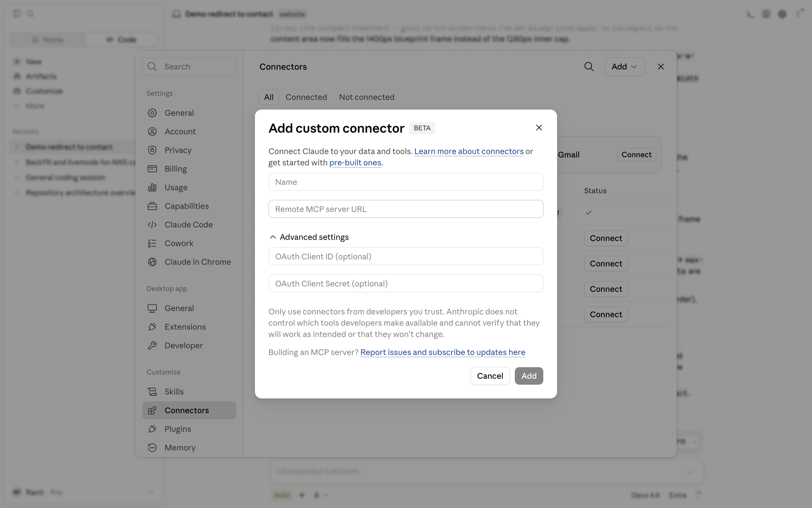This screenshot has width=812, height=508.
Task: Cancel the custom connector dialog
Action: tap(490, 376)
